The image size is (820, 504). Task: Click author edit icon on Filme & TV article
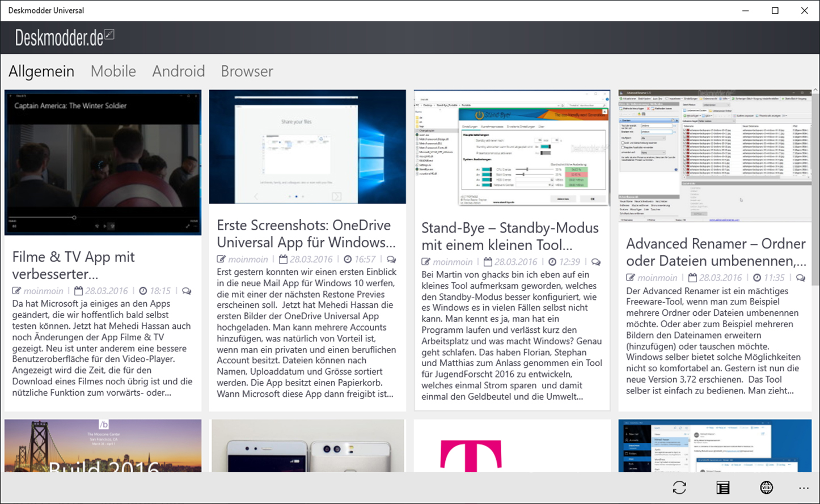tap(17, 291)
